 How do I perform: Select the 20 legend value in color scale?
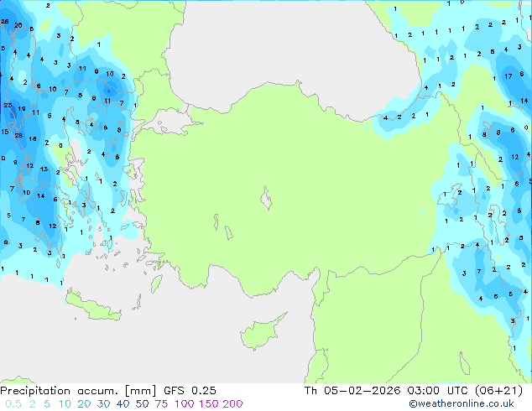click(x=84, y=404)
